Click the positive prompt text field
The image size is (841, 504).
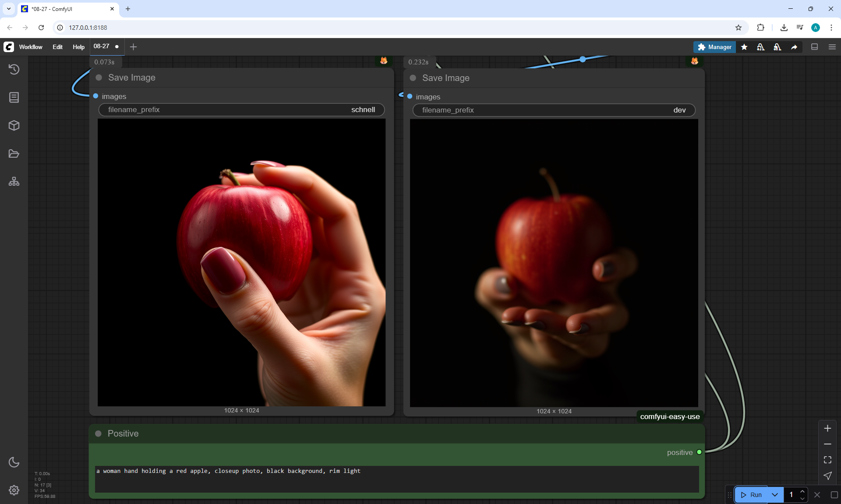click(396, 479)
